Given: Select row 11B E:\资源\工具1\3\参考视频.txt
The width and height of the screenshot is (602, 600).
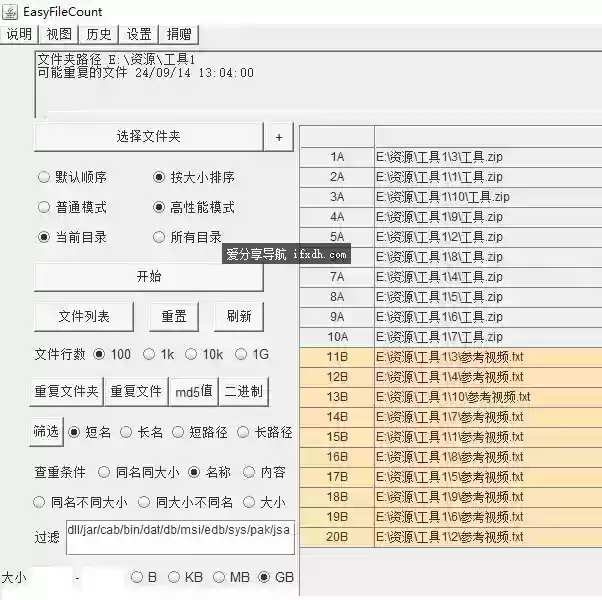Looking at the screenshot, I should (451, 357).
